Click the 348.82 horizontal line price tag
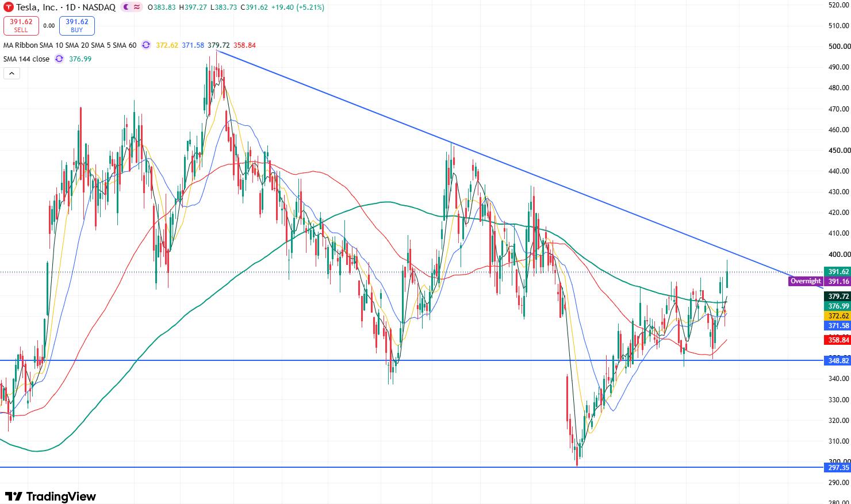This screenshot has width=851, height=504. (837, 360)
